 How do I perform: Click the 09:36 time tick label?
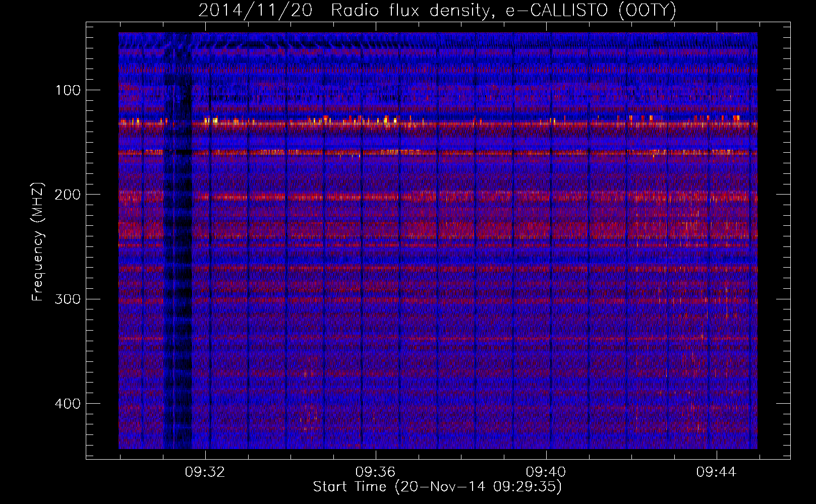(376, 472)
